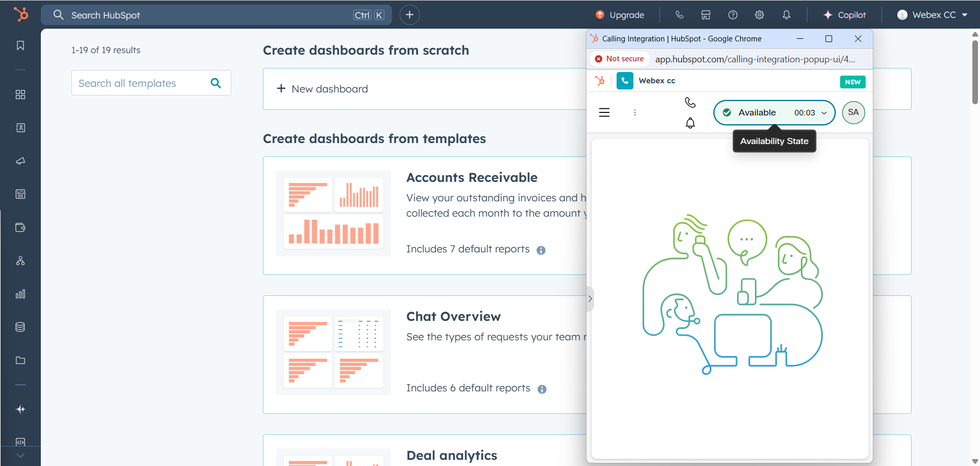Open the settings gear icon
This screenshot has height=466, width=980.
pos(759,15)
